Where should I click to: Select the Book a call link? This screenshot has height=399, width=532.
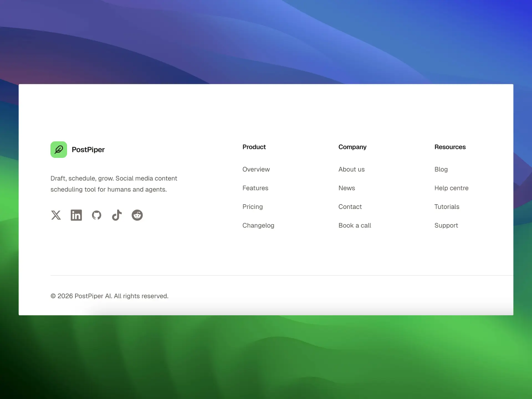pos(355,226)
